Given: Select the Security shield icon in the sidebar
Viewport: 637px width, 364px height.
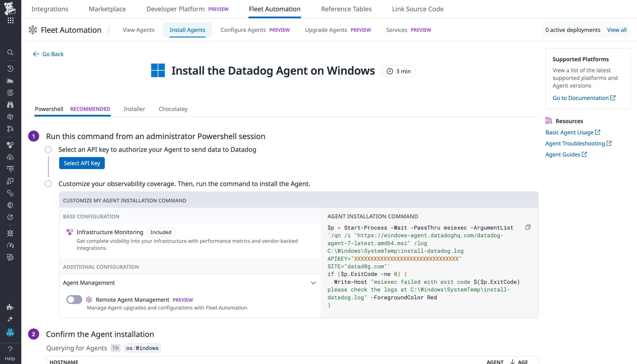Looking at the screenshot, I should pos(10,205).
